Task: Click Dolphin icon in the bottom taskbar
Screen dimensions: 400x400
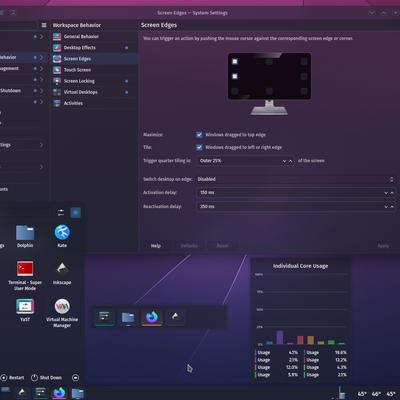Action: coord(78,393)
